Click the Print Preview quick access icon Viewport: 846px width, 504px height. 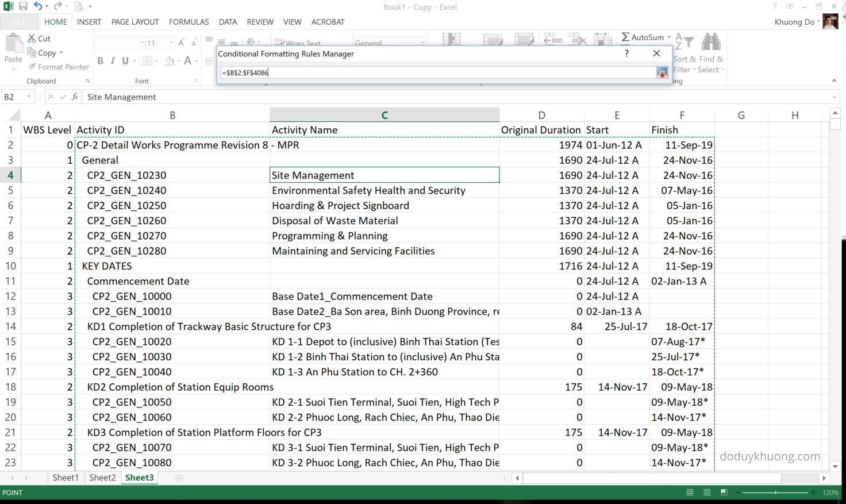(x=79, y=6)
